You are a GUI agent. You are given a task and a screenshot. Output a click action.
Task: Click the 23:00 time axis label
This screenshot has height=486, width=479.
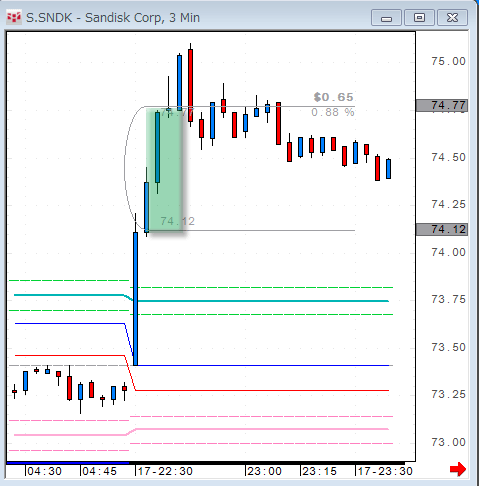[x=265, y=471]
